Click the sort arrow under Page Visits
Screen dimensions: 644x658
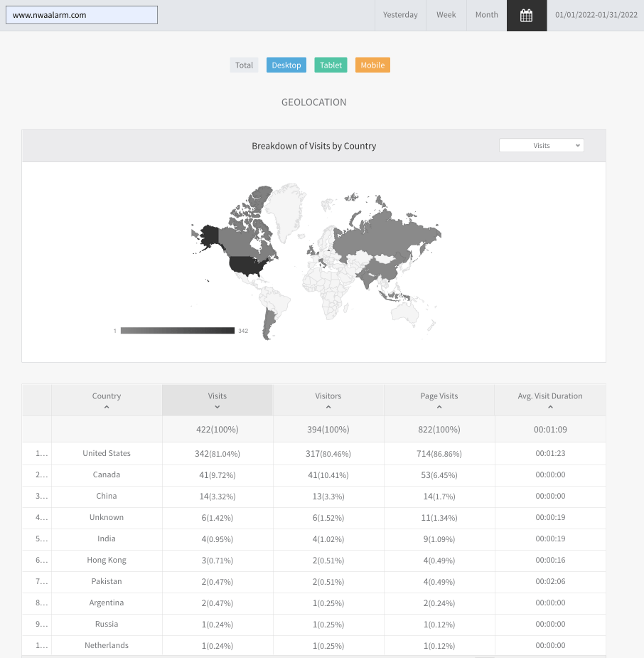tap(439, 408)
